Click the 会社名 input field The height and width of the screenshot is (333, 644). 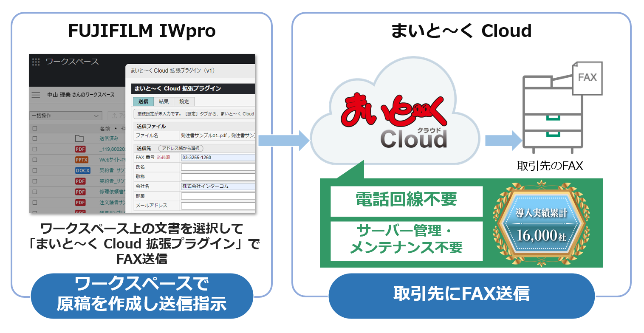coord(217,186)
